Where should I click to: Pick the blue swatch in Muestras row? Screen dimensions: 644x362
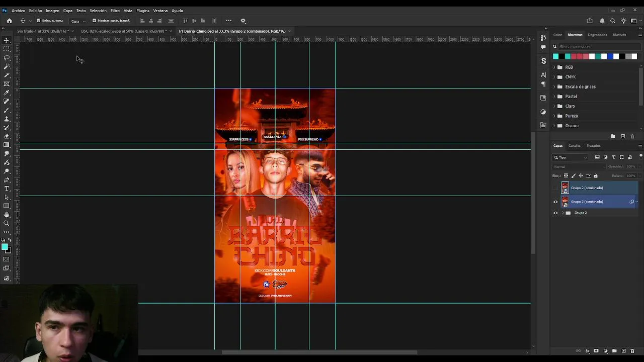pos(610,56)
